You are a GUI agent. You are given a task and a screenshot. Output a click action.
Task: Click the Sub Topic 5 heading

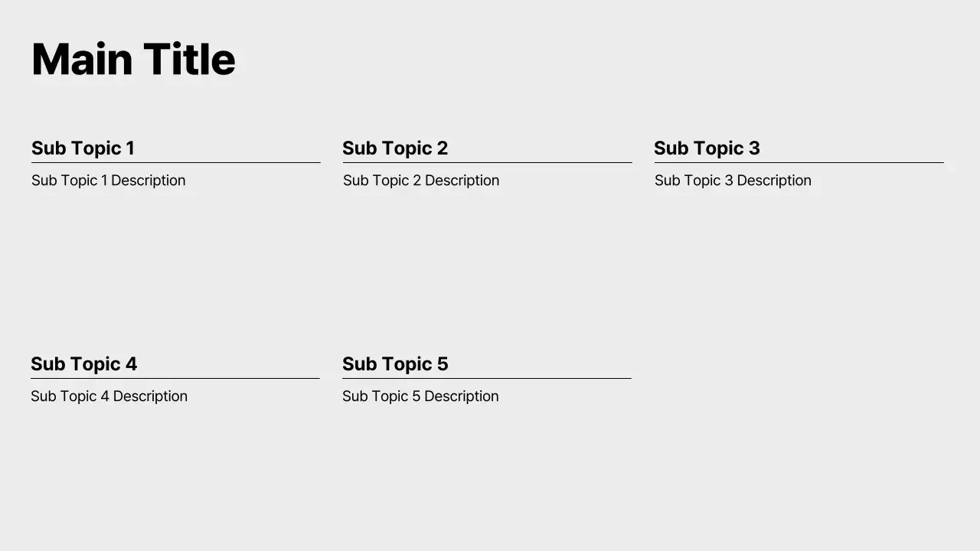coord(395,364)
